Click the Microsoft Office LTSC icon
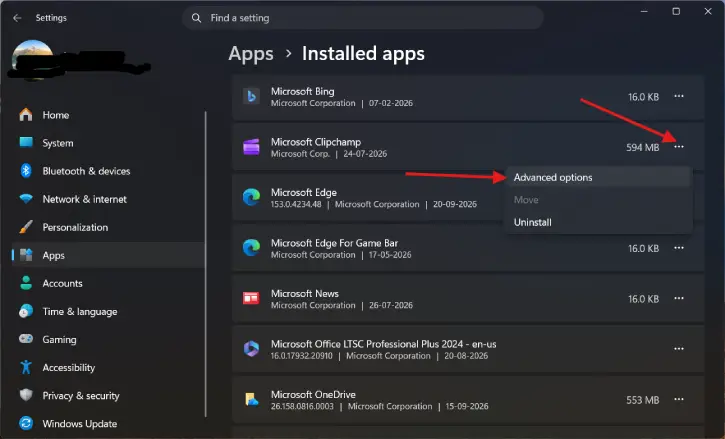Viewport: 725px width, 439px height. (252, 349)
